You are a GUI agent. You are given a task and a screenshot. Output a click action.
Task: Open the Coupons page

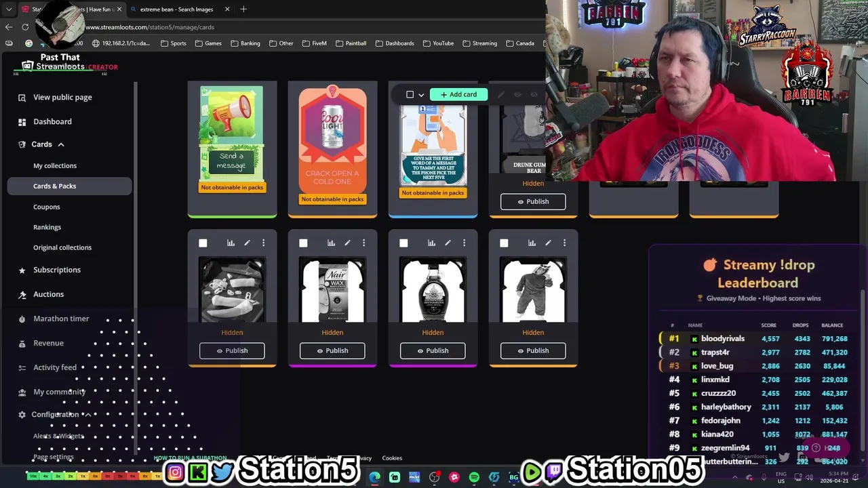coord(46,207)
